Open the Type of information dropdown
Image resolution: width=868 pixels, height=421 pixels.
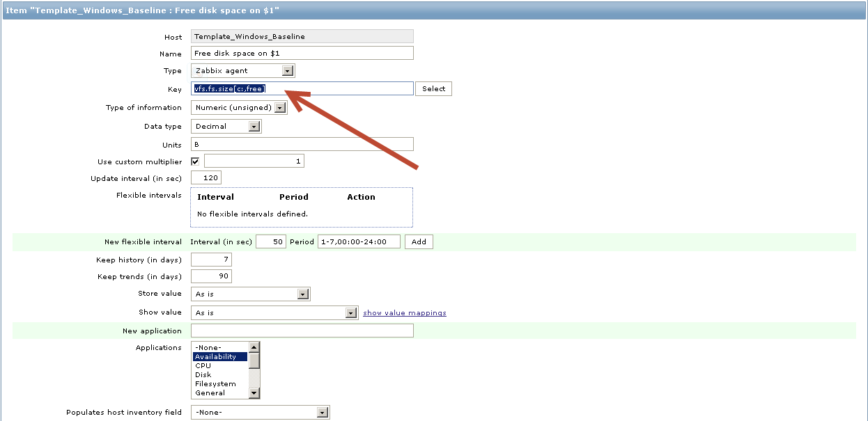pos(239,107)
